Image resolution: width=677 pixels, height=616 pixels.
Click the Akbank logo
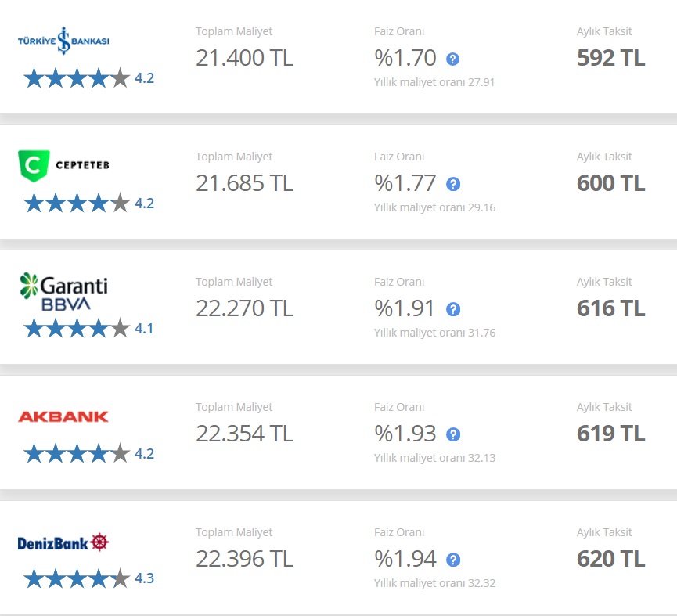pyautogui.click(x=63, y=416)
